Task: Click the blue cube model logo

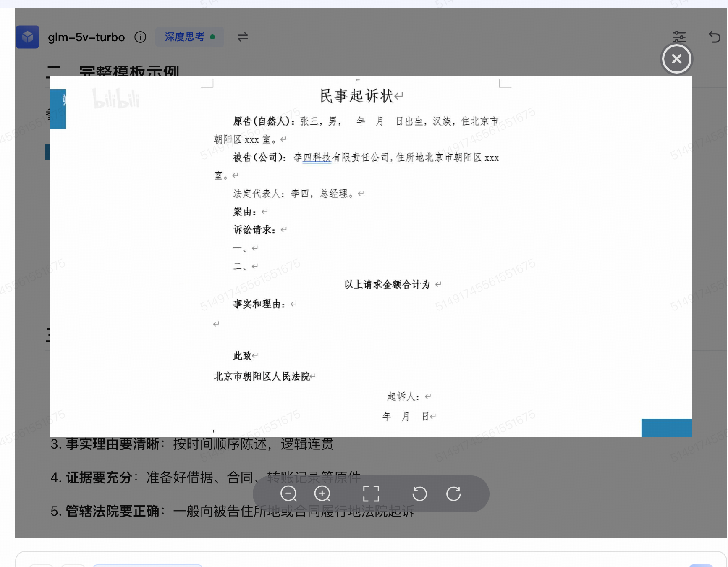Action: [28, 37]
